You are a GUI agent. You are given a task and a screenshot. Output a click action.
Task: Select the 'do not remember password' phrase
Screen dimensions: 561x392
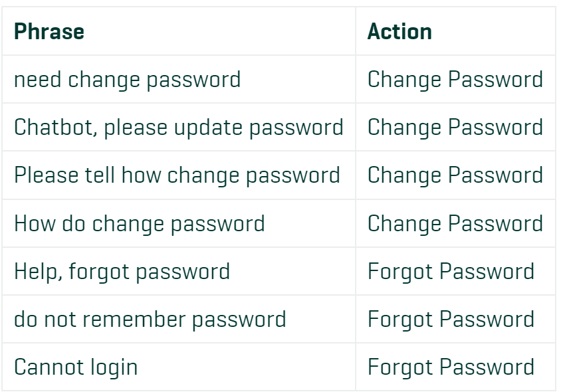pyautogui.click(x=150, y=320)
